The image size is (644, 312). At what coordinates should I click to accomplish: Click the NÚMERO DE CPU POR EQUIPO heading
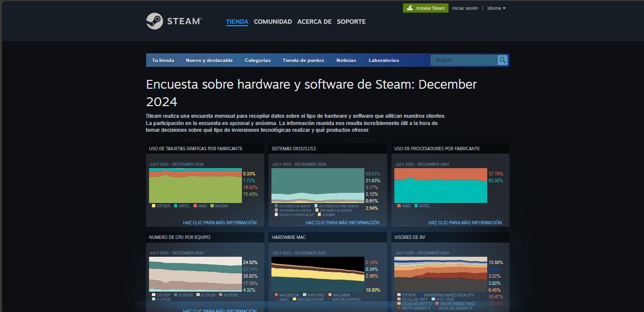pos(180,237)
